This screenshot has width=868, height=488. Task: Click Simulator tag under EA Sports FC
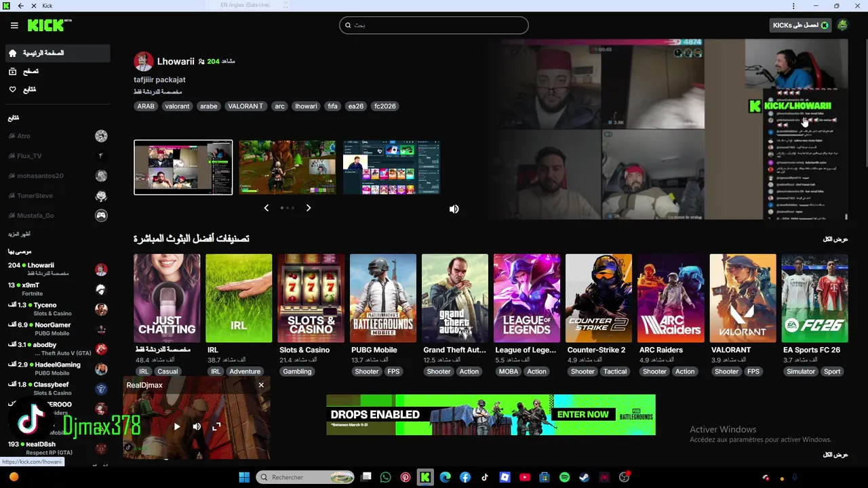(801, 371)
